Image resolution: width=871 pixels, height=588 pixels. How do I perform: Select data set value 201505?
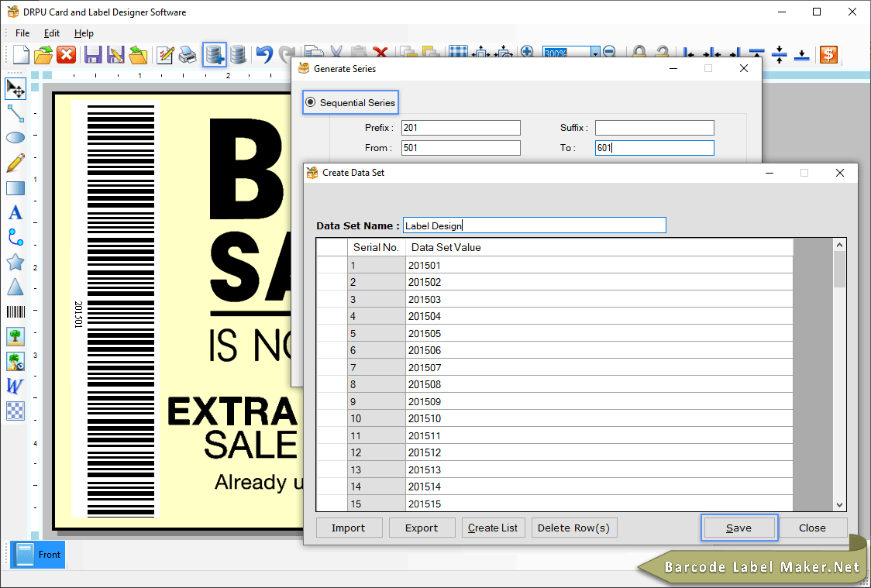599,333
